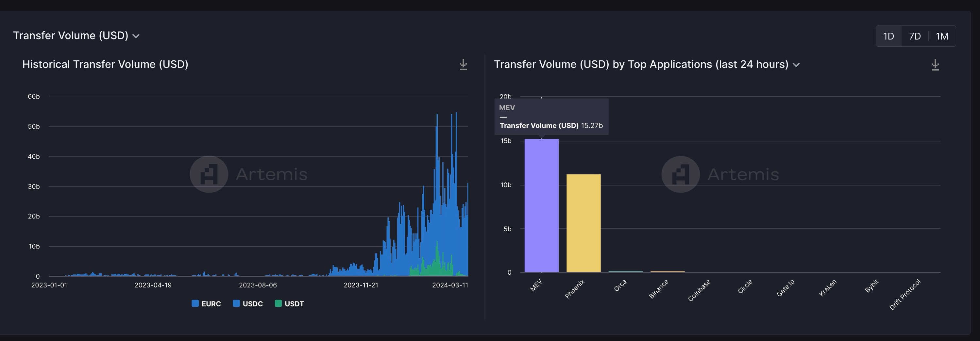
Task: Click the 15.27b tooltip value
Action: tap(592, 126)
